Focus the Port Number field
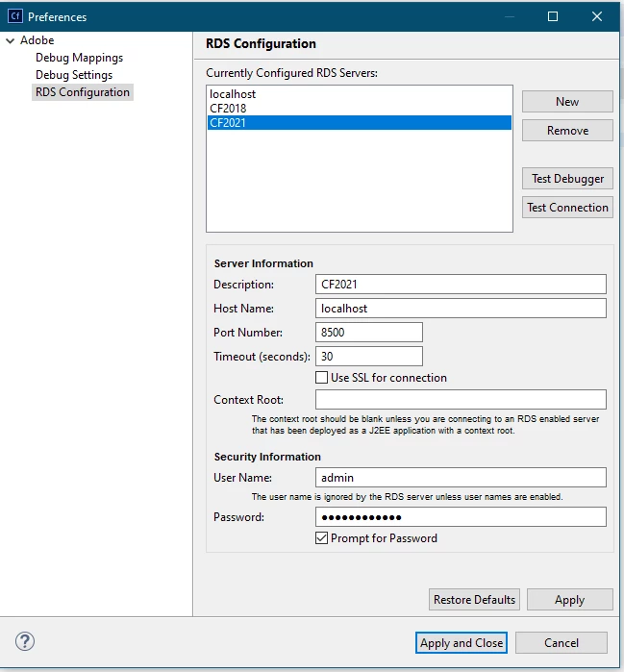624x672 pixels. click(369, 332)
